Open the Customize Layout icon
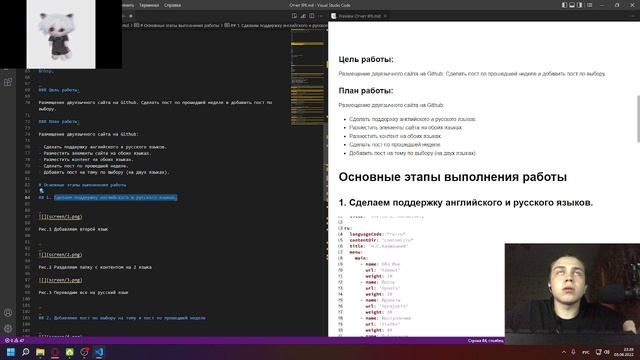Viewport: 640px width, 360px height. pos(589,5)
